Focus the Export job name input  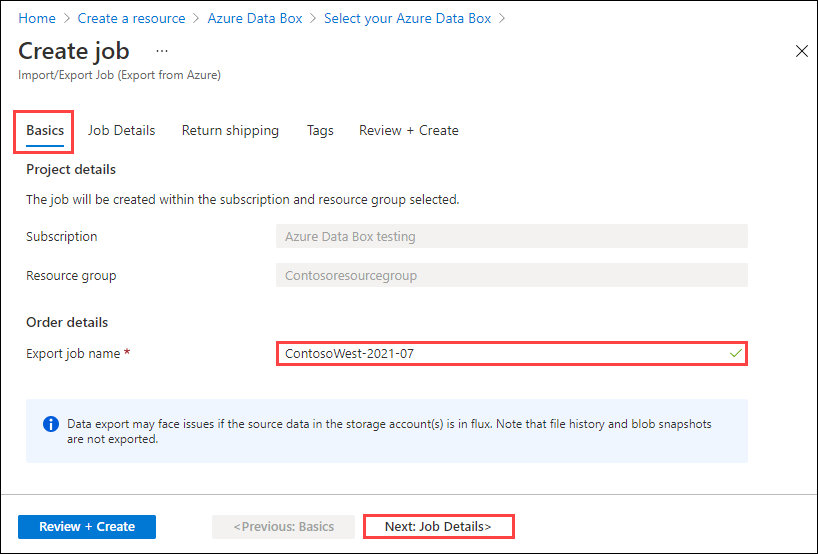click(512, 354)
